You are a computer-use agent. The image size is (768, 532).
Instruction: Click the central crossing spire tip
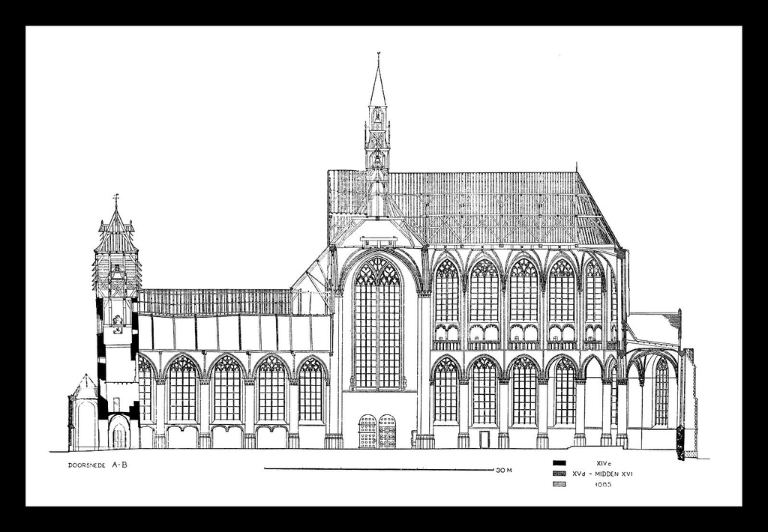(378, 57)
